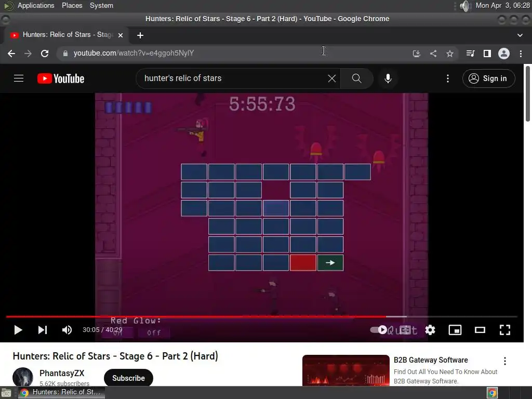The height and width of the screenshot is (399, 532).
Task: Switch to theater mode
Action: (x=480, y=330)
